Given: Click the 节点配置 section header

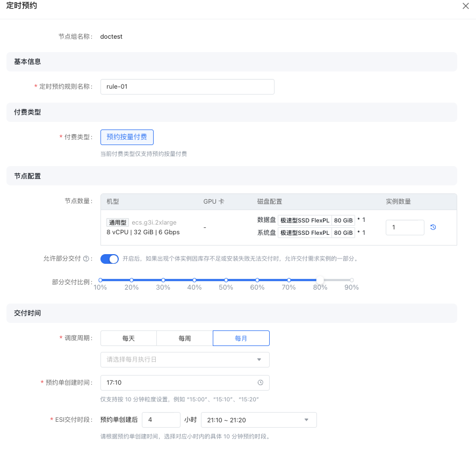Looking at the screenshot, I should pyautogui.click(x=232, y=176).
